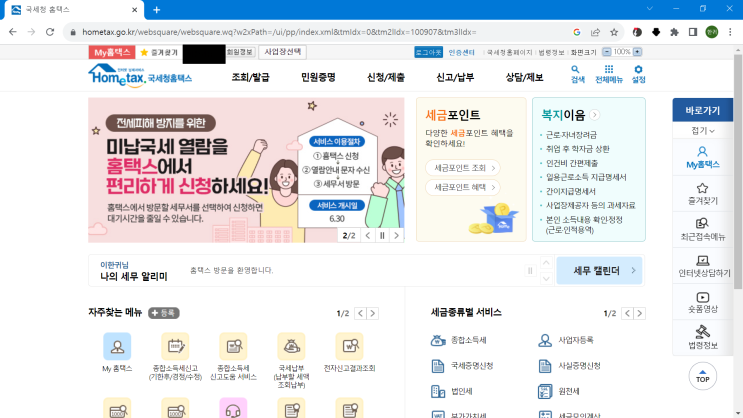Expand the 복지이음 arrow button
This screenshot has width=743, height=418.
click(x=595, y=115)
